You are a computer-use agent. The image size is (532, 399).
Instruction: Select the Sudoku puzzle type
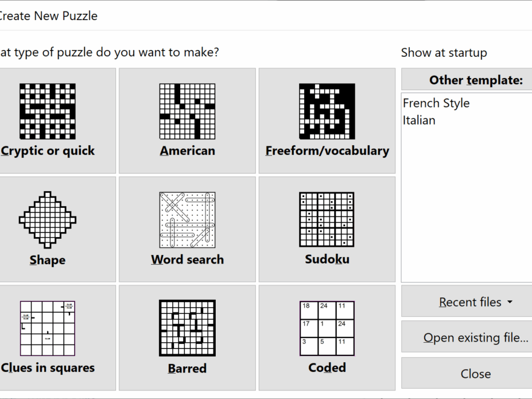(x=327, y=229)
